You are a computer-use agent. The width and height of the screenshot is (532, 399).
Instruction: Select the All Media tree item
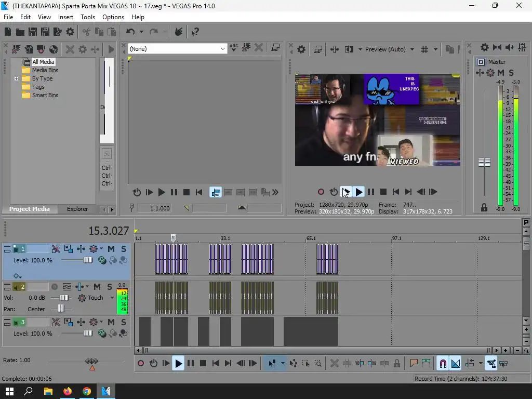[x=43, y=62]
